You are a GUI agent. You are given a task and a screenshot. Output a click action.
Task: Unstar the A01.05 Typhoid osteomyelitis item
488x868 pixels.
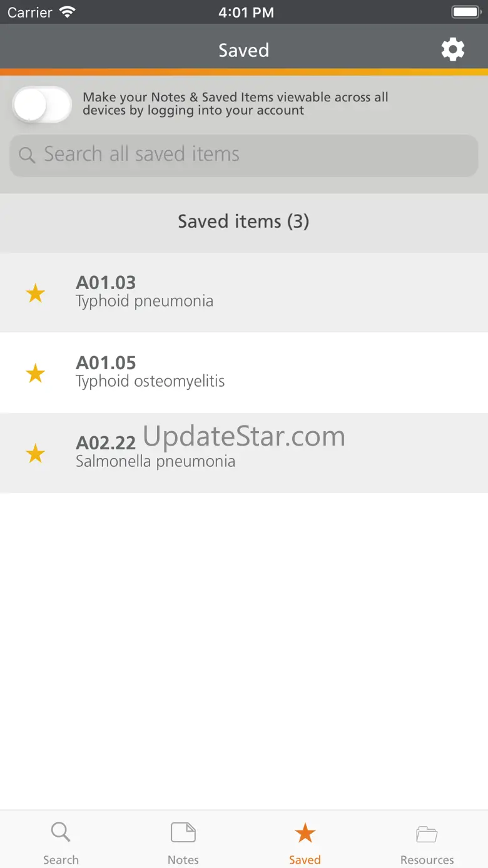tap(36, 373)
